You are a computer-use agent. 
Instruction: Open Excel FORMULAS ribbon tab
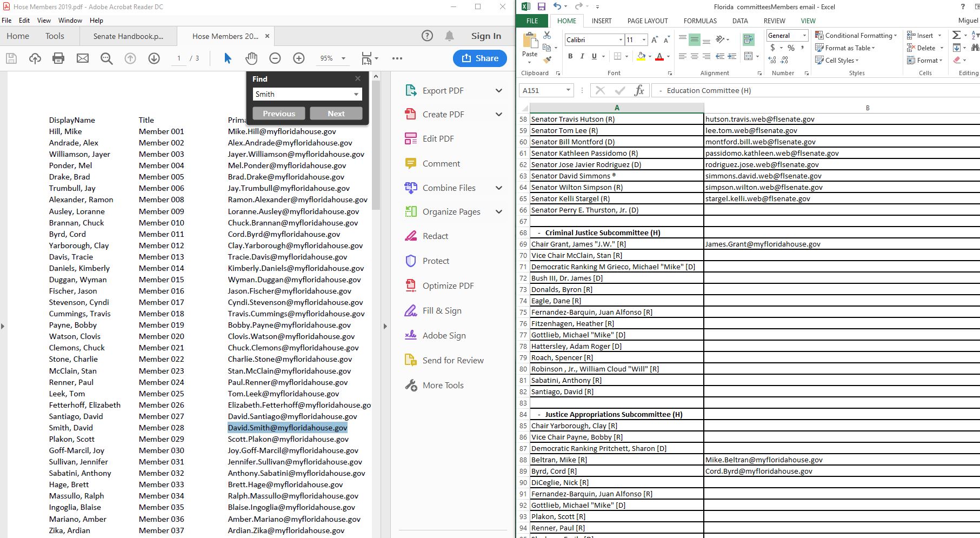[x=700, y=21]
